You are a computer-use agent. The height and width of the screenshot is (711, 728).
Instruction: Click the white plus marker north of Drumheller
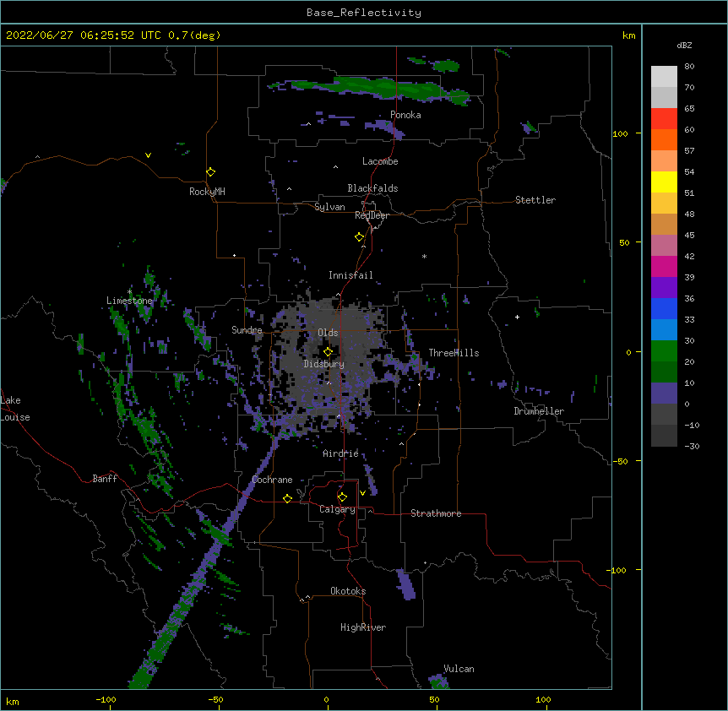point(517,317)
